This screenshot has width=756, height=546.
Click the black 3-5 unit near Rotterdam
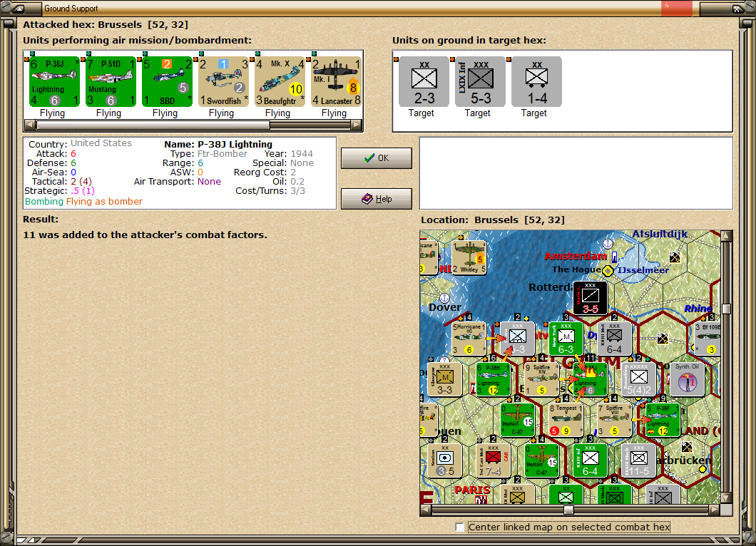[590, 298]
